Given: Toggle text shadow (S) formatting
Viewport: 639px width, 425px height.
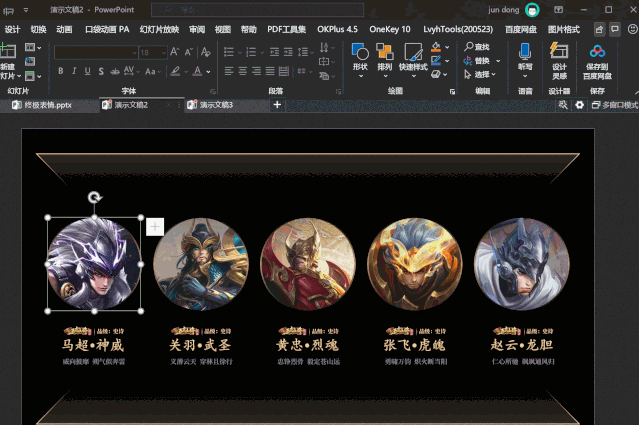Looking at the screenshot, I should click(x=101, y=71).
